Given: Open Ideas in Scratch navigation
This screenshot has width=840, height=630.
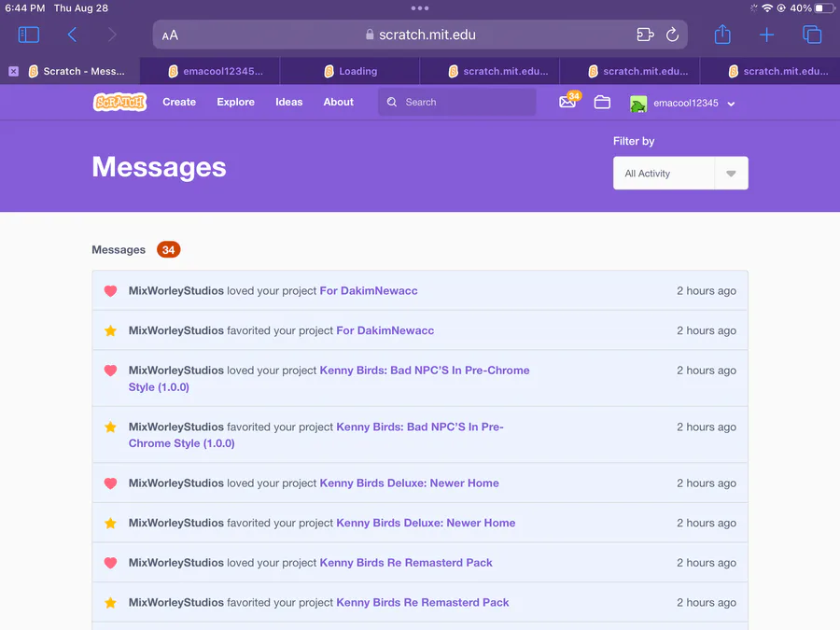Looking at the screenshot, I should (x=288, y=102).
